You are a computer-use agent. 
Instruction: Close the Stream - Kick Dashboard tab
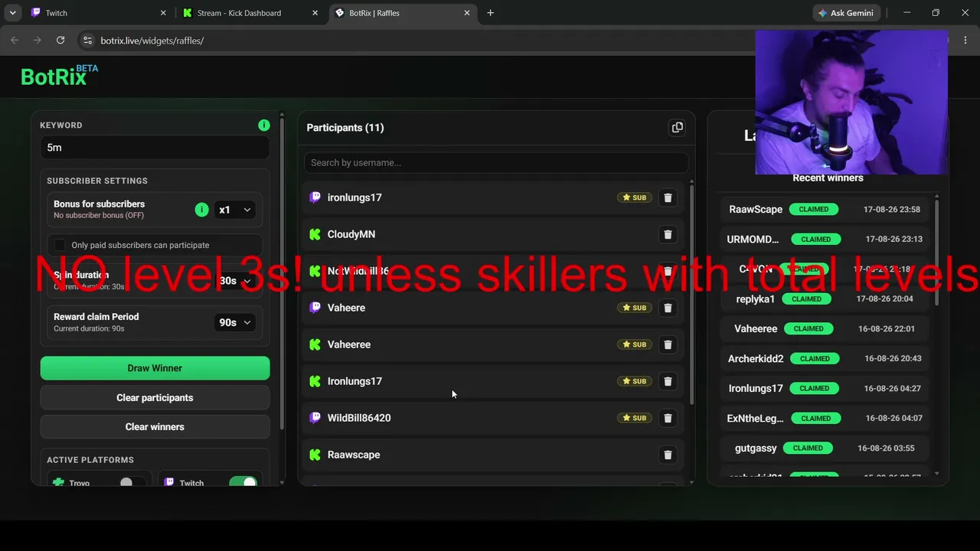point(315,13)
